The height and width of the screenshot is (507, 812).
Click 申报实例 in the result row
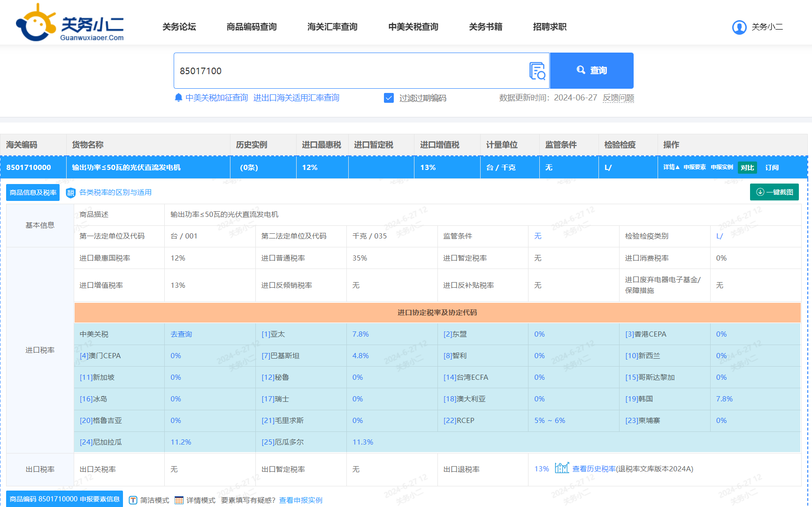tap(722, 167)
